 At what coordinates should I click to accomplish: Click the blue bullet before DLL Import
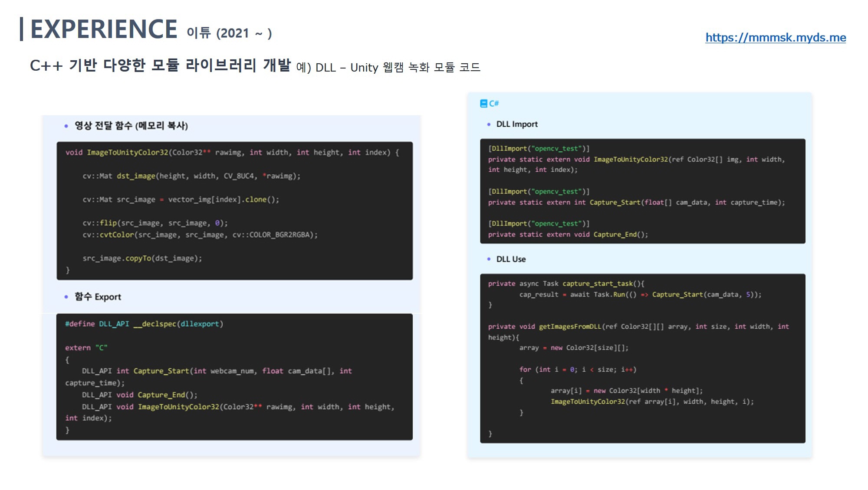pos(489,124)
